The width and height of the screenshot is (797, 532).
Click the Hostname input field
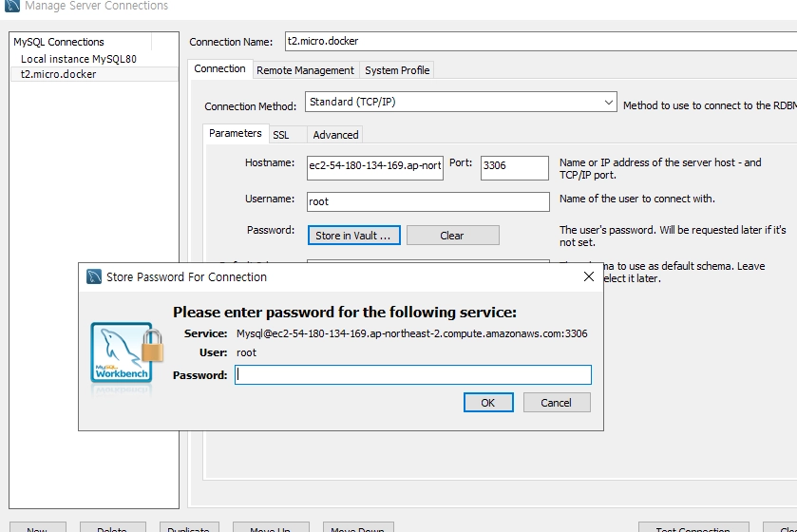(375, 168)
